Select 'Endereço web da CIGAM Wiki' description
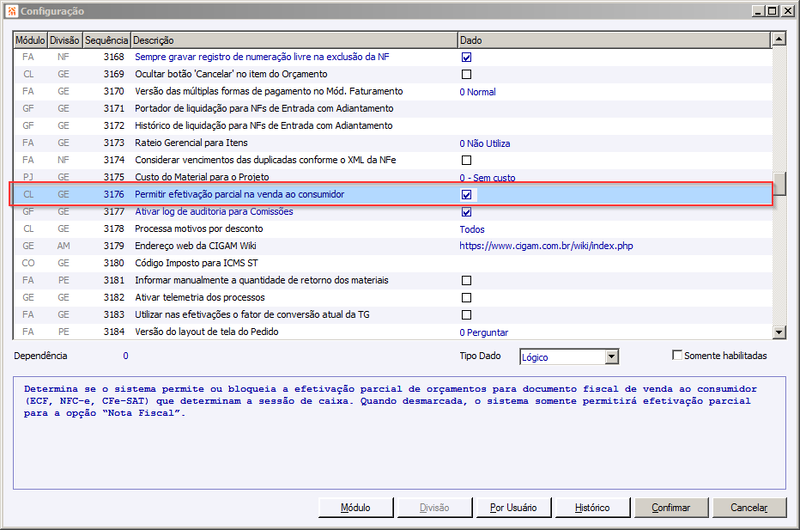Screen dimensions: 800x530 click(195, 246)
